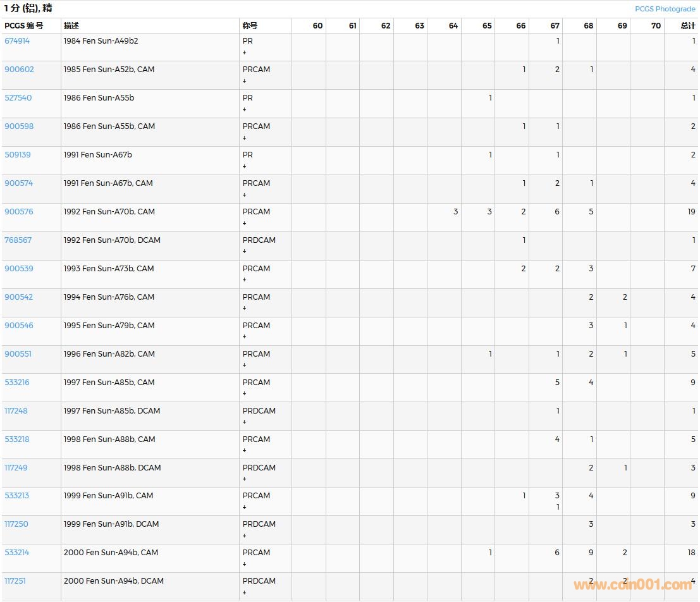
Task: Click the 总计 column header
Action: pos(687,26)
